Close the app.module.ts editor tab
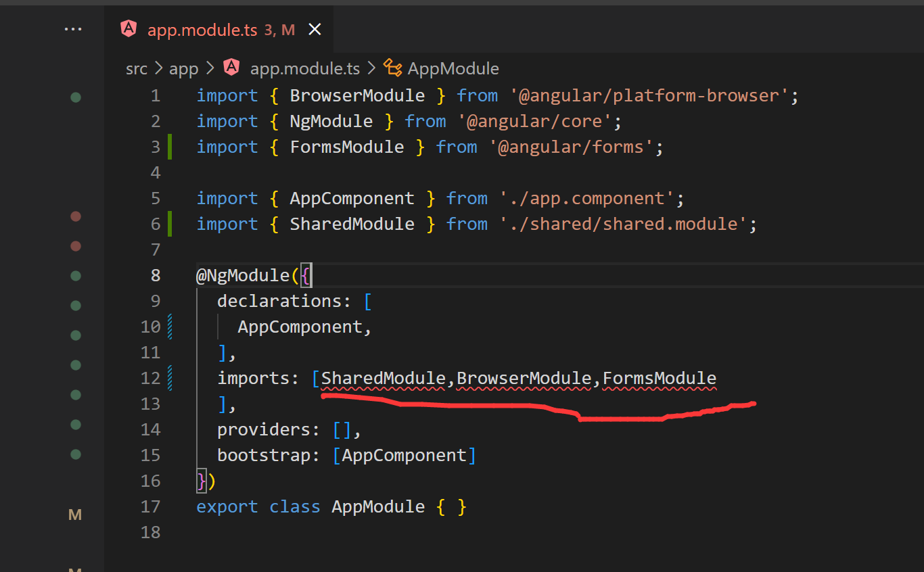The width and height of the screenshot is (924, 572). pos(315,30)
